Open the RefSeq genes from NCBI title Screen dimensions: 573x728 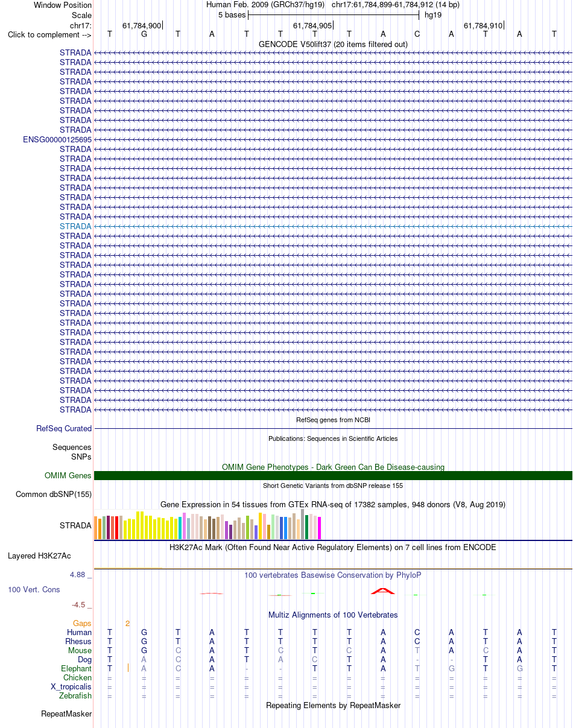click(333, 419)
